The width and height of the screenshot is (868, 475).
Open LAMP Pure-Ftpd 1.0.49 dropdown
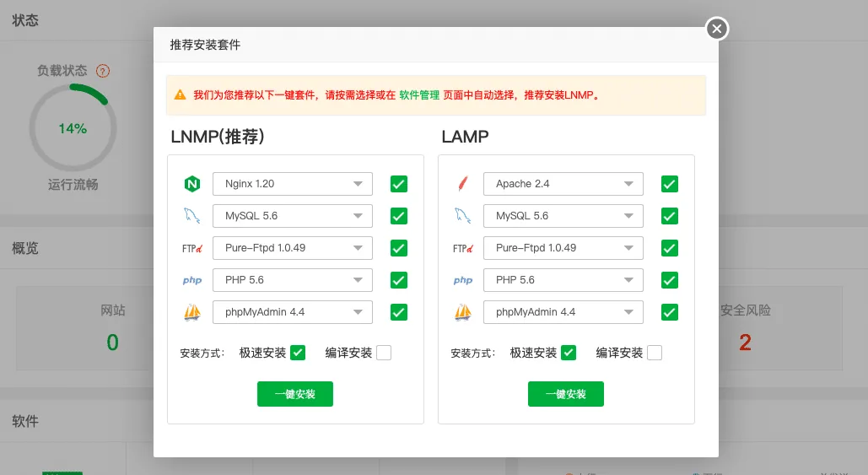pos(563,248)
